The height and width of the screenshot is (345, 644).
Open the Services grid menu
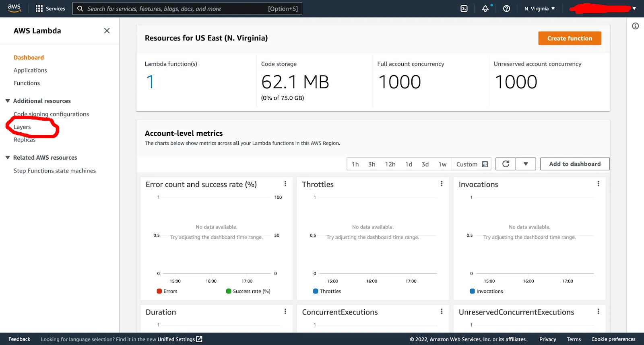click(x=50, y=8)
